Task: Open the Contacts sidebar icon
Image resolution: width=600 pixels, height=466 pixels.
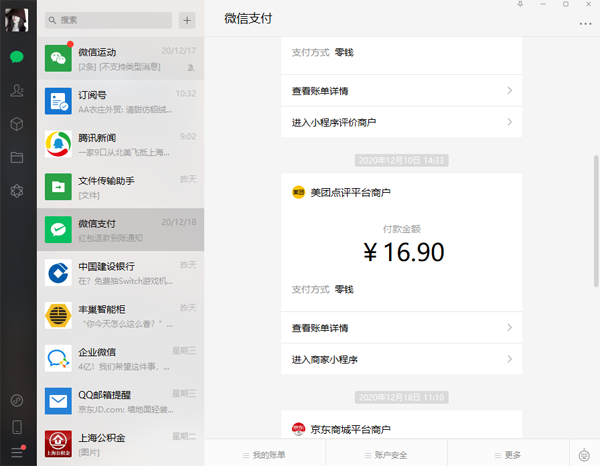Action: click(17, 90)
